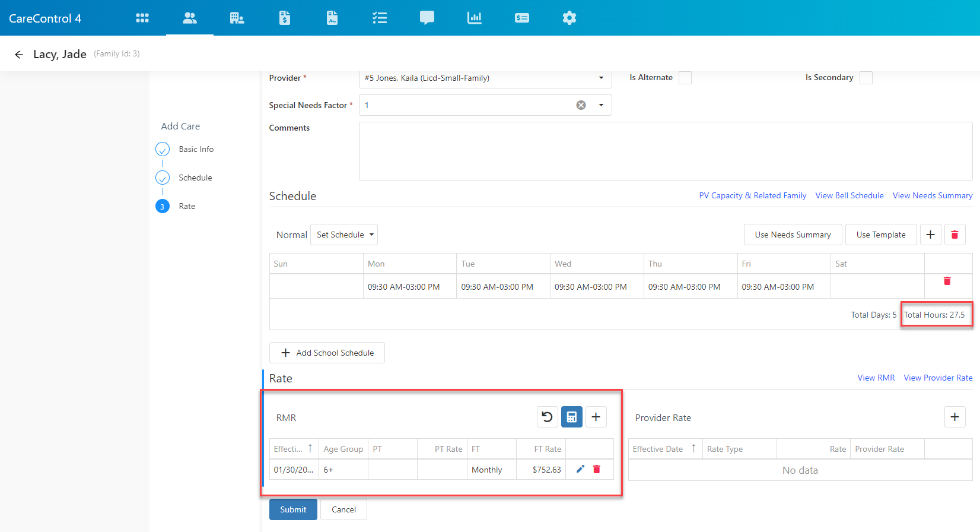
Task: Open View Provider Rate link
Action: pos(938,378)
